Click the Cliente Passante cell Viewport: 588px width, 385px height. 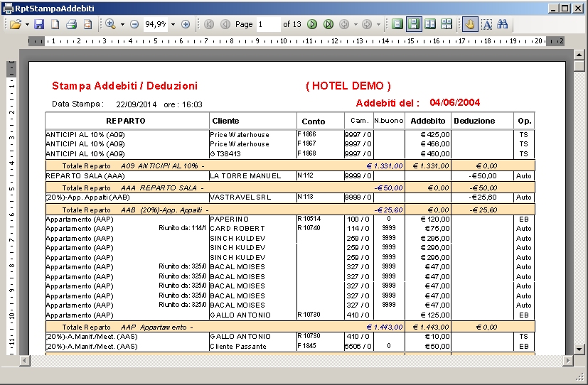(x=238, y=347)
